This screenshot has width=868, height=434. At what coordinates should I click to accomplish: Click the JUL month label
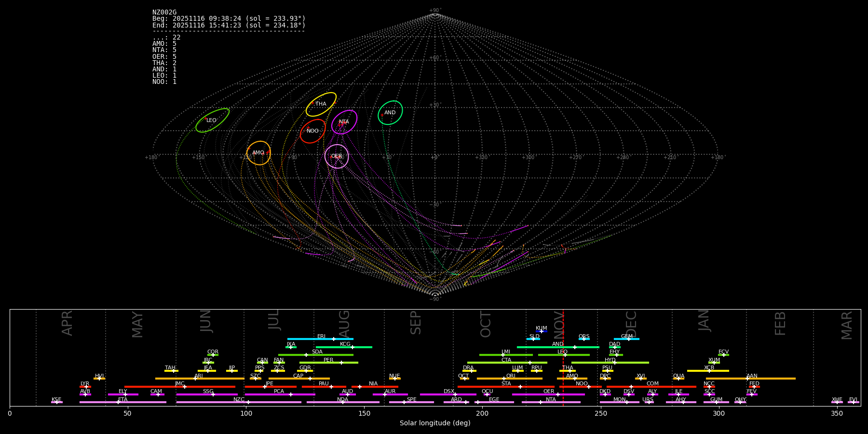click(x=273, y=320)
